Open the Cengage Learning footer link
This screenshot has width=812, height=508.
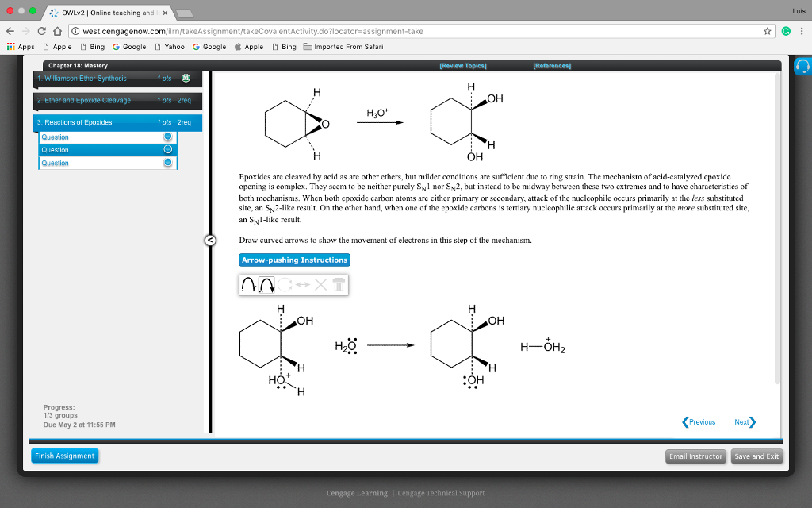click(357, 493)
